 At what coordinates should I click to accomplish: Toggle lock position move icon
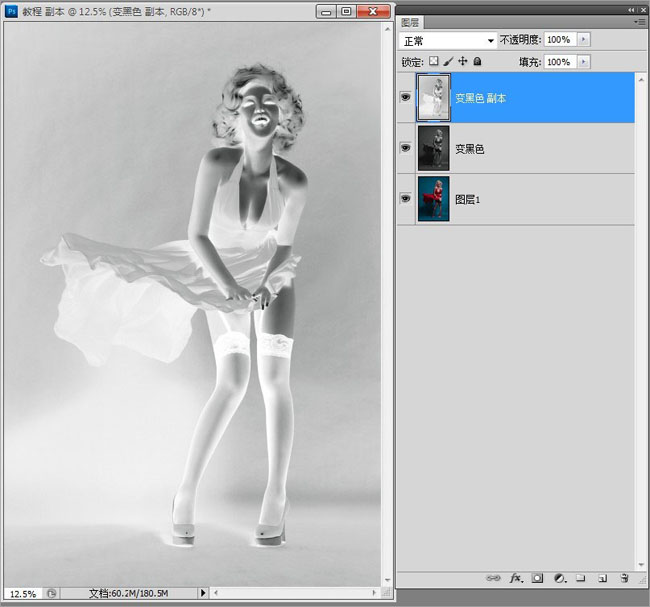(x=463, y=61)
